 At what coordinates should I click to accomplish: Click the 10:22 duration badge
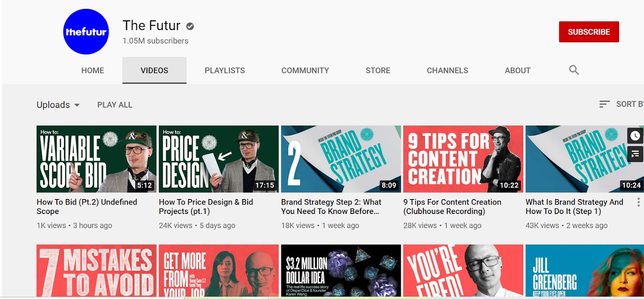coord(509,185)
